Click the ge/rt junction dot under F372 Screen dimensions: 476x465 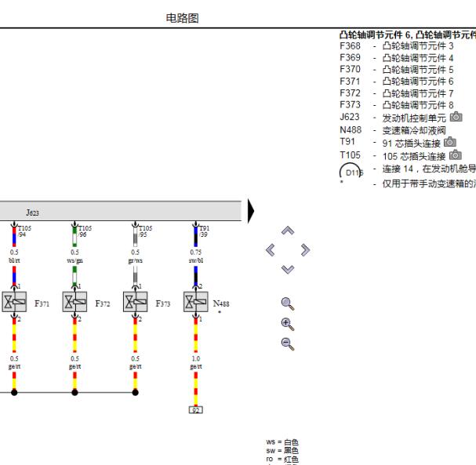[74, 392]
